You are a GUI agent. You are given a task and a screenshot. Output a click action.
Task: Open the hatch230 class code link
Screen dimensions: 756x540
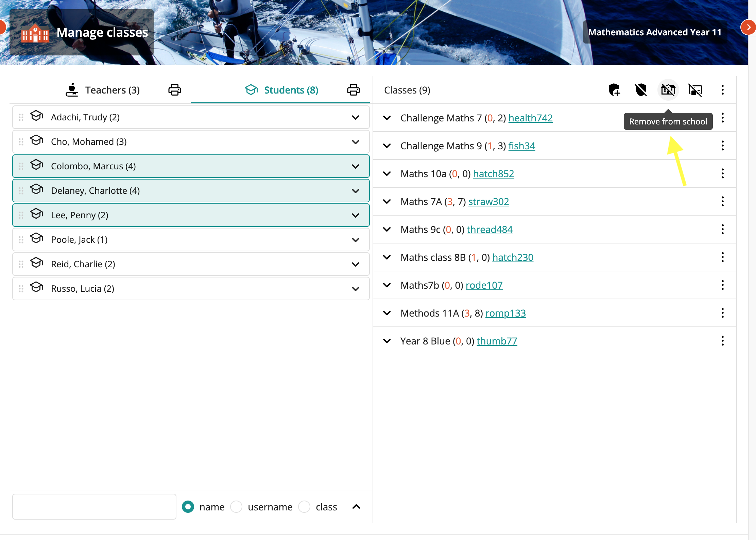513,257
